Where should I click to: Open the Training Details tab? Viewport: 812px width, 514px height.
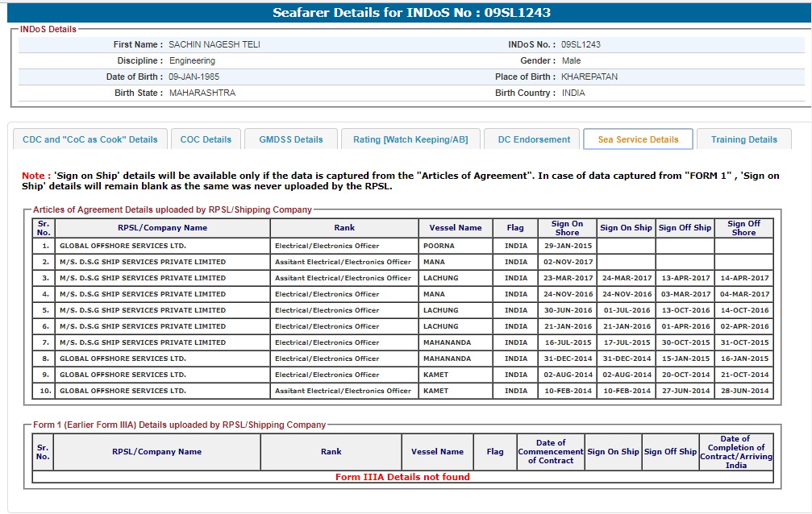[743, 139]
